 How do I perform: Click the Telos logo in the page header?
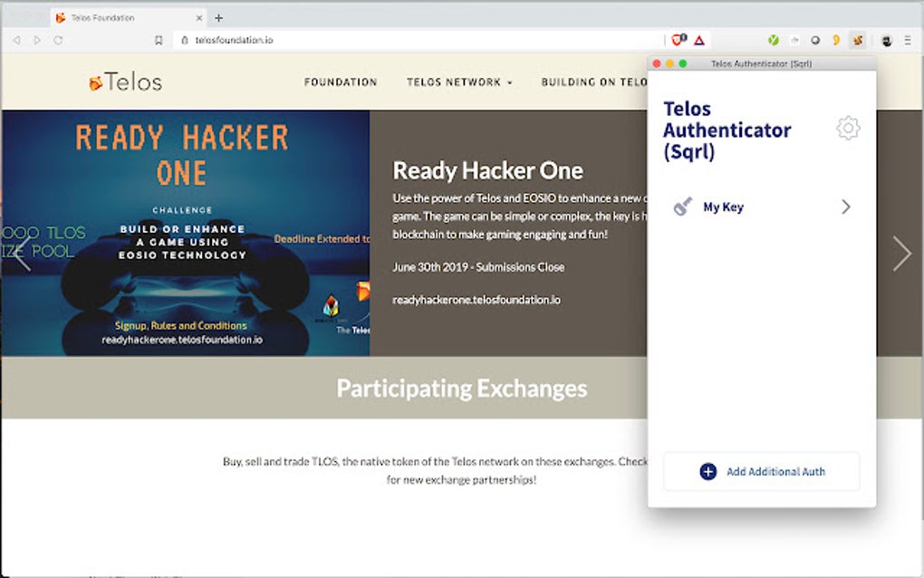[x=125, y=82]
